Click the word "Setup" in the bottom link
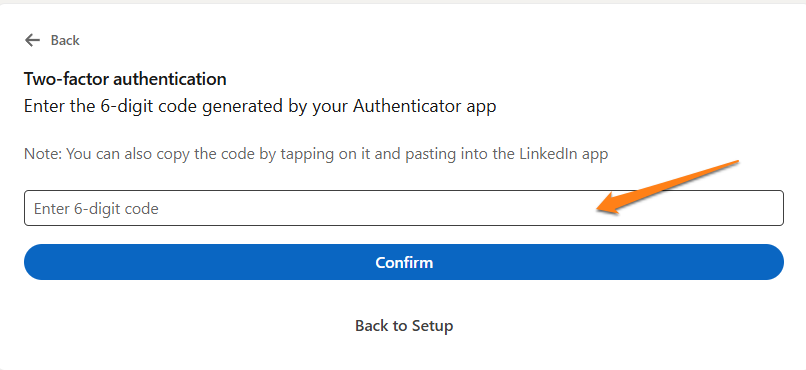The width and height of the screenshot is (806, 370). tap(432, 326)
